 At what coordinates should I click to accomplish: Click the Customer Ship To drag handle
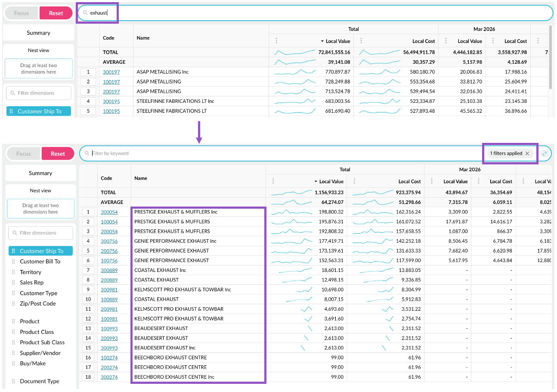coord(13,251)
